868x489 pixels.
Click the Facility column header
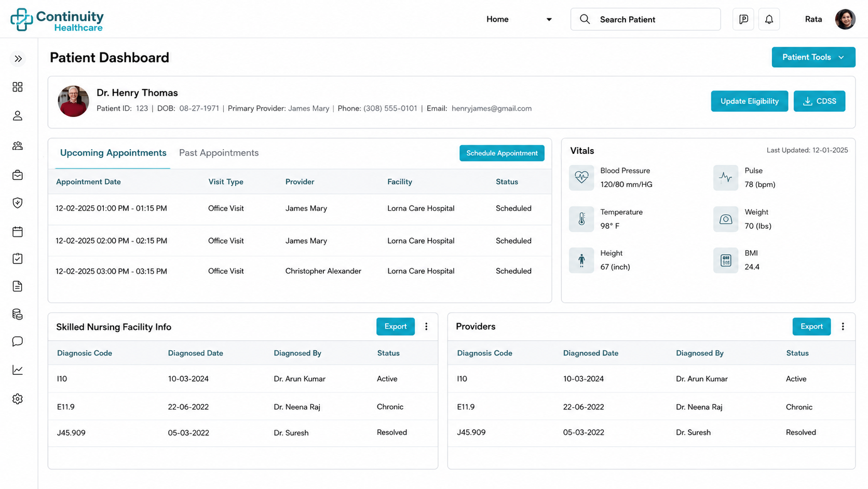point(400,181)
